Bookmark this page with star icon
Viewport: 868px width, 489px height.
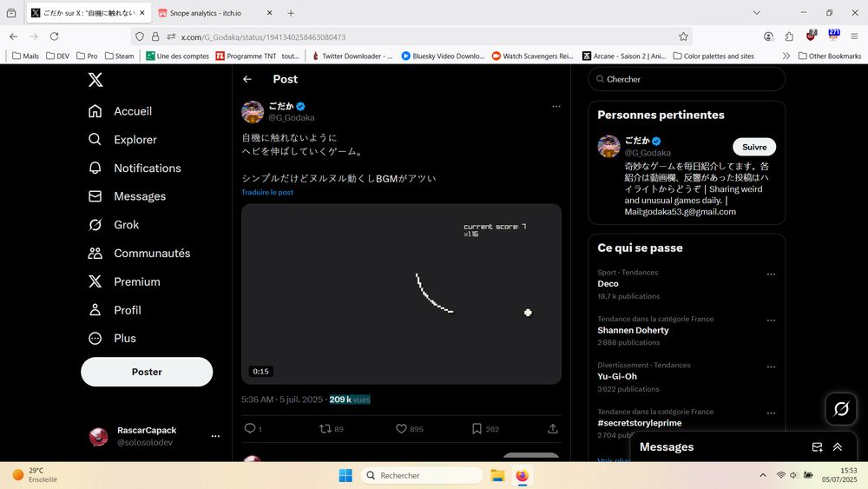pyautogui.click(x=683, y=36)
